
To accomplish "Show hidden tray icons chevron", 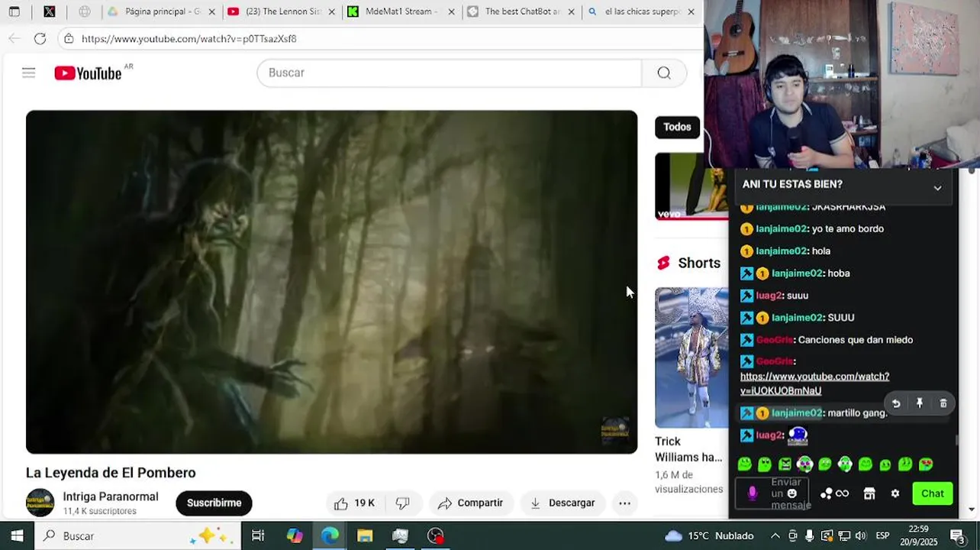I will (775, 535).
